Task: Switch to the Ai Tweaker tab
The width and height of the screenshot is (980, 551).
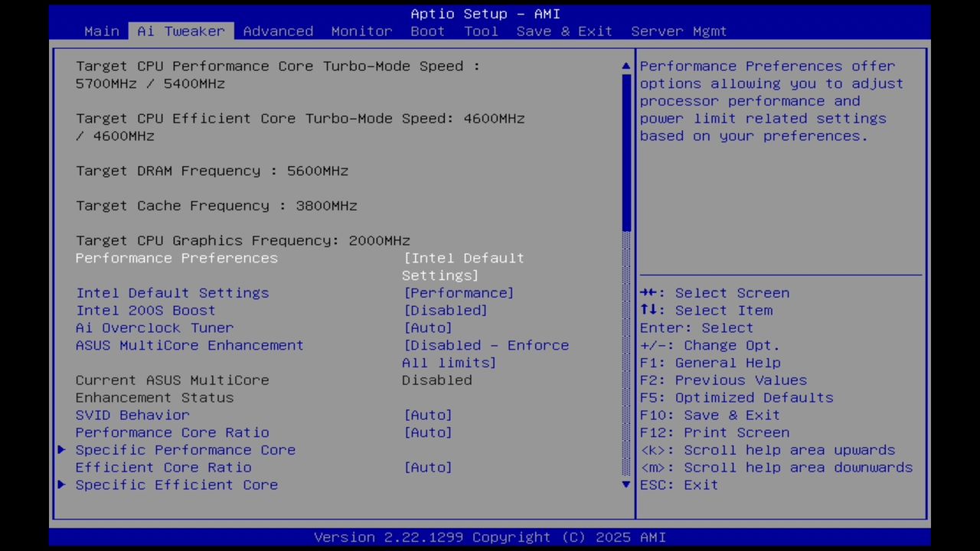Action: (x=181, y=31)
